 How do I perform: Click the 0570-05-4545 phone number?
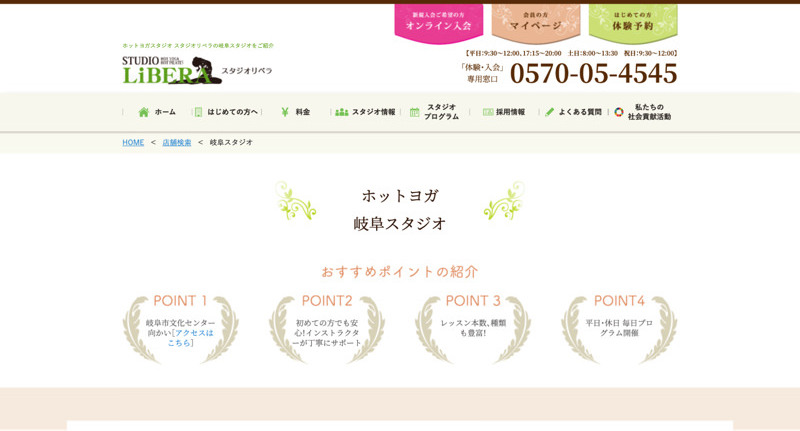pyautogui.click(x=593, y=73)
